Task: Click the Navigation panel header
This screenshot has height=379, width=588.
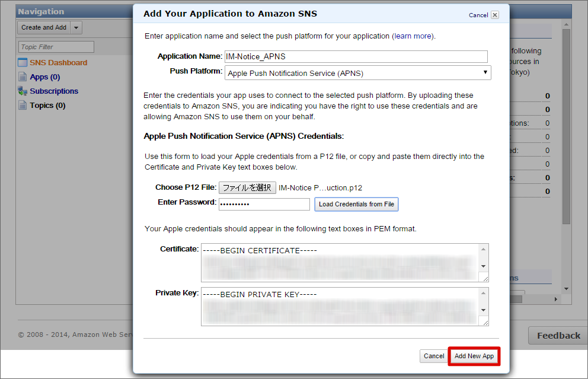Action: click(x=74, y=12)
